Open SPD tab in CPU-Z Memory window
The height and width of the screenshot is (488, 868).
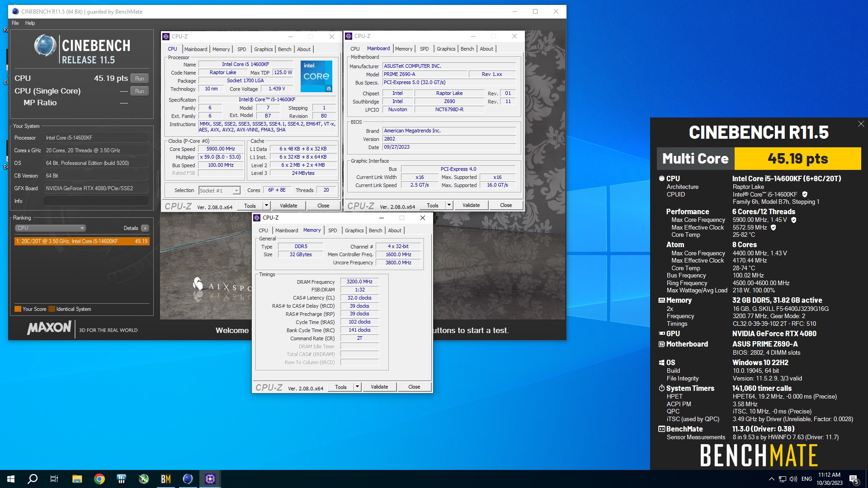[x=332, y=230]
